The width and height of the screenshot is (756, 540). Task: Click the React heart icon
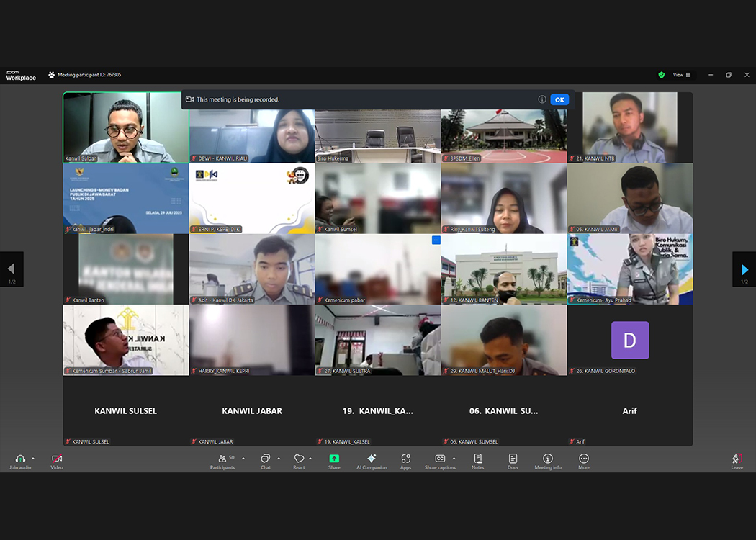click(299, 459)
